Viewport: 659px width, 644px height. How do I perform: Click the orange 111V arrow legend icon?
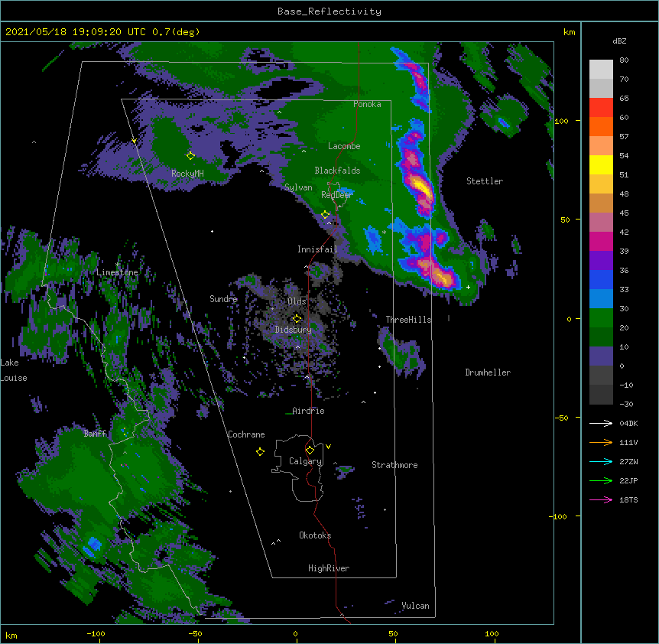click(601, 442)
